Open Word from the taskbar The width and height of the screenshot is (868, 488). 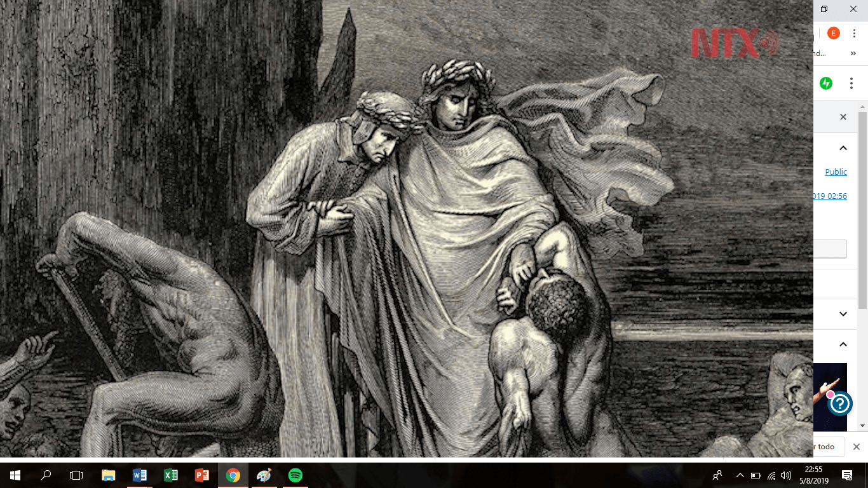tap(140, 475)
